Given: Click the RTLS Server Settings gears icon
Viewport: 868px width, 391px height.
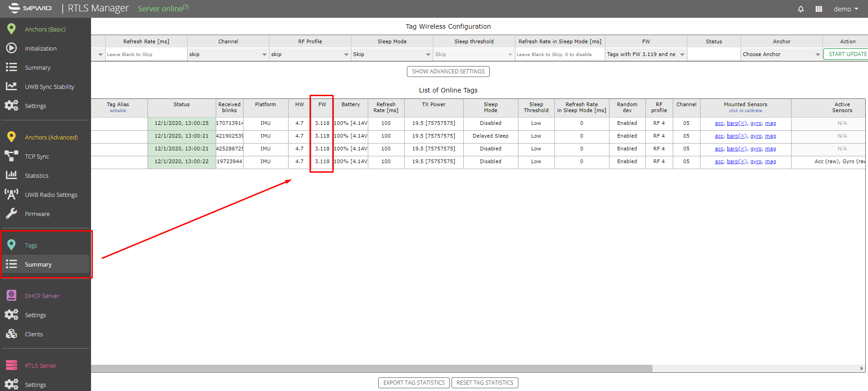Looking at the screenshot, I should 11,384.
